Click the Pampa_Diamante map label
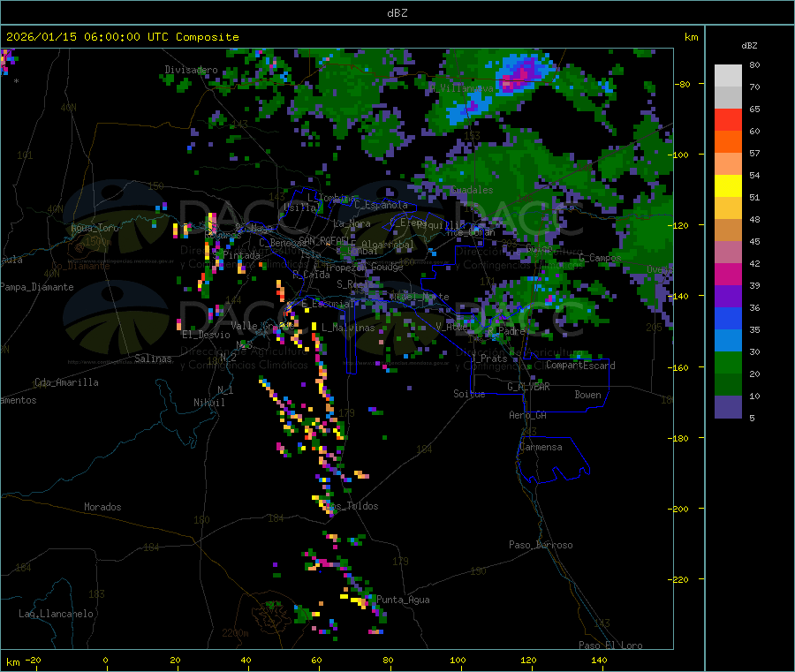The image size is (795, 672). [x=37, y=287]
